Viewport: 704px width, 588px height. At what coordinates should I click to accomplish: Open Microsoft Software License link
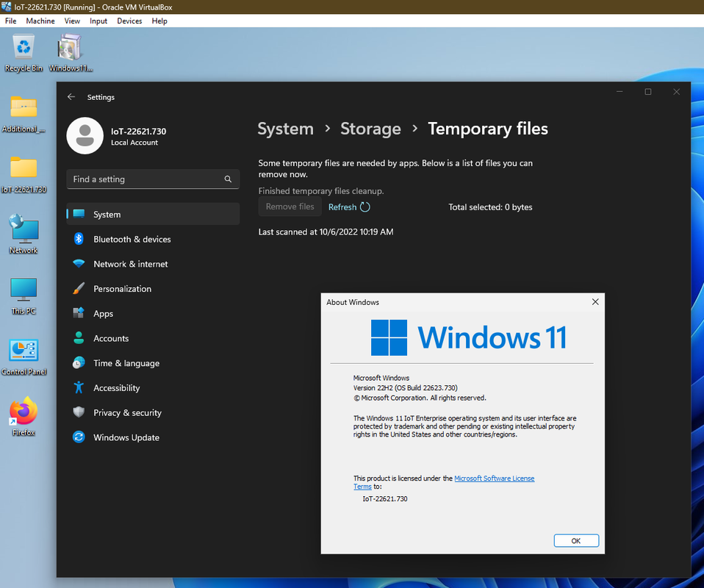click(x=495, y=478)
